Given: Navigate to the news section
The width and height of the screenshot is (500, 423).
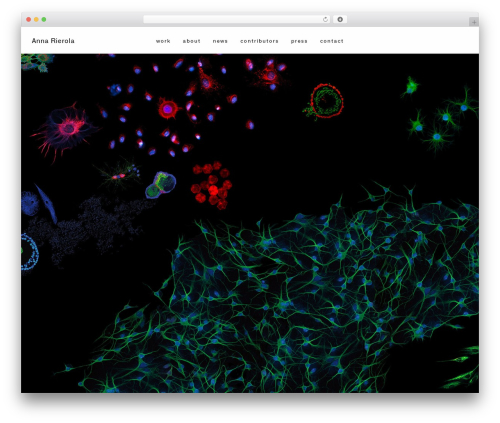Looking at the screenshot, I should click(x=220, y=41).
